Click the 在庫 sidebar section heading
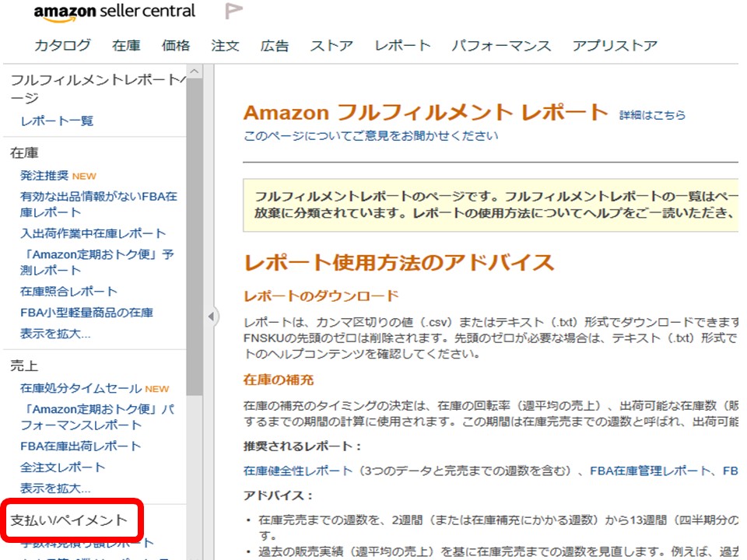747x560 pixels. [x=24, y=153]
